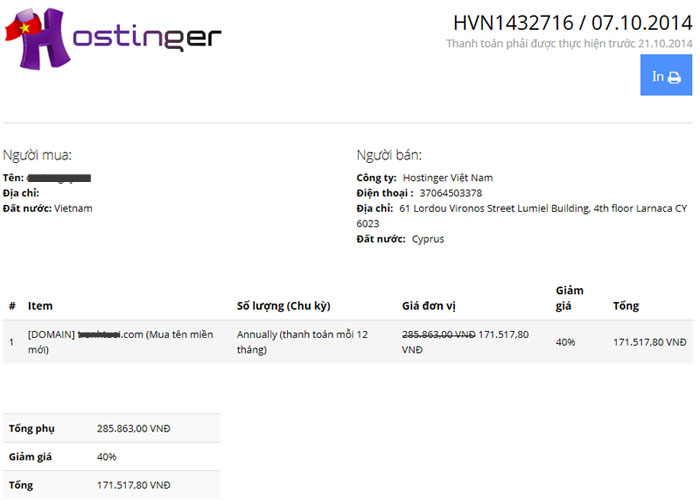The width and height of the screenshot is (700, 500).
Task: Click the struck-through price 285.863,00 VNĐ
Action: 438,334
